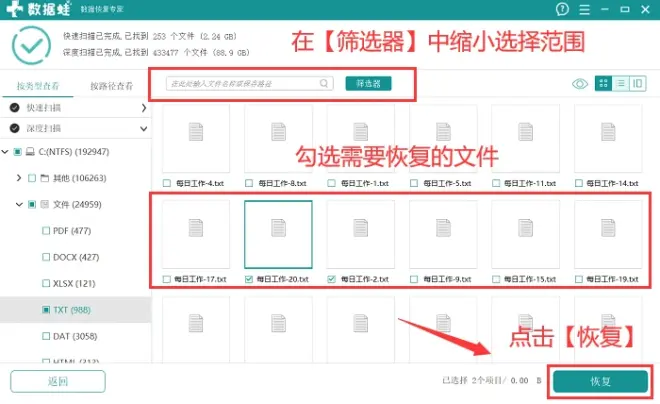Image resolution: width=660 pixels, height=404 pixels.
Task: Click the 每日工作-5.txt file thumbnail
Action: click(x=443, y=138)
